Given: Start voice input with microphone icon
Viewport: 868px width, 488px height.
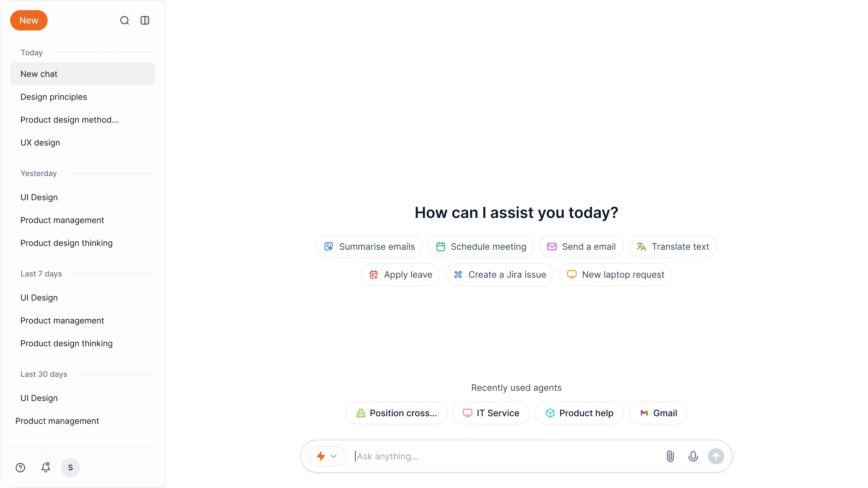Looking at the screenshot, I should 693,456.
